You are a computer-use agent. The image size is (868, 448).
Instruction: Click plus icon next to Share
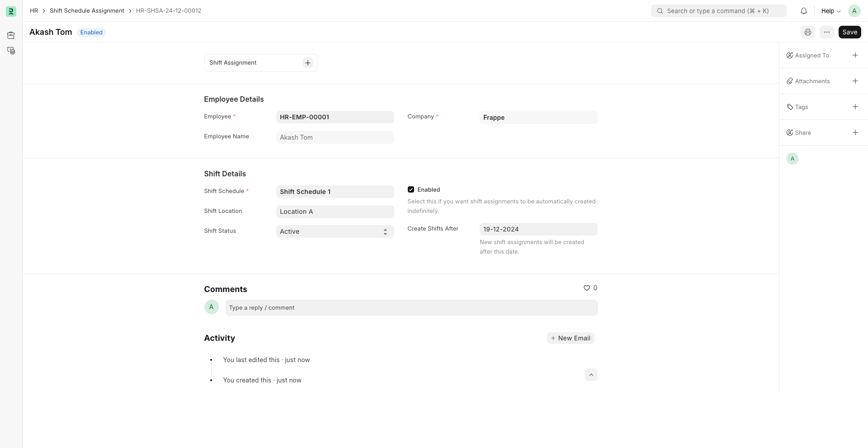(x=855, y=132)
